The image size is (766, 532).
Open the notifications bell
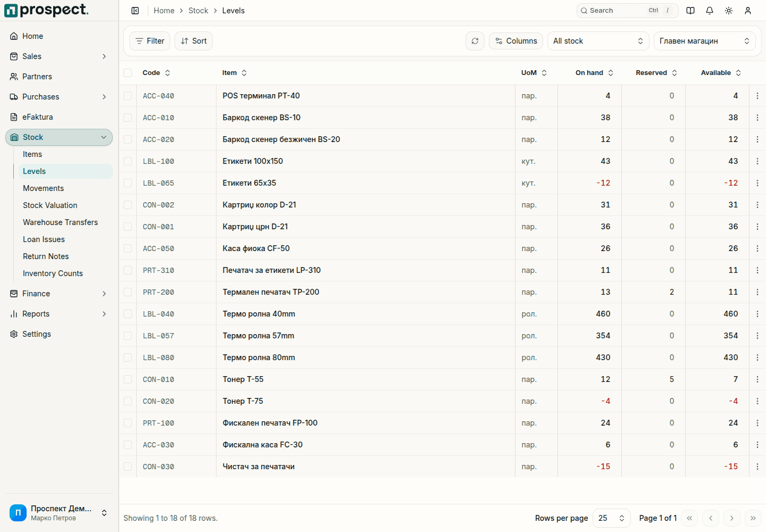coord(710,11)
